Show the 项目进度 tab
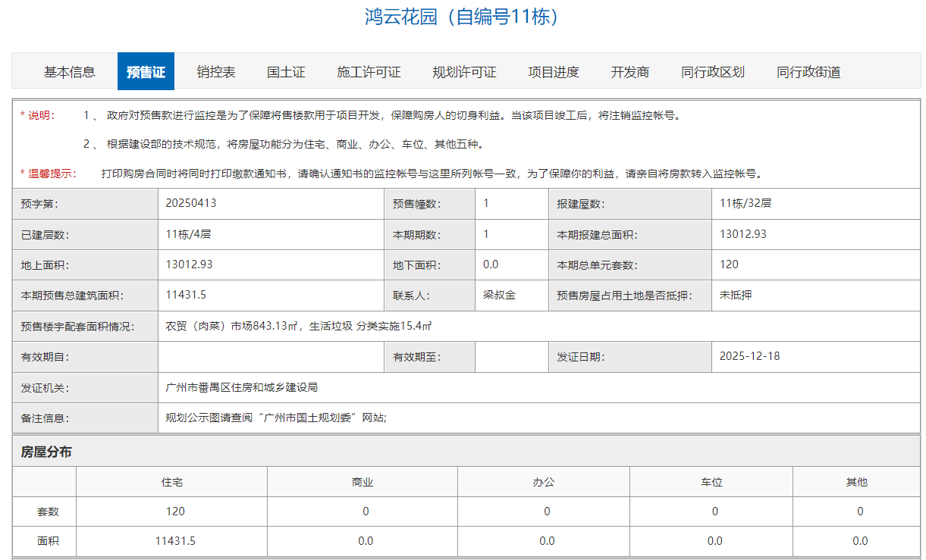The width and height of the screenshot is (926, 560). tap(554, 72)
